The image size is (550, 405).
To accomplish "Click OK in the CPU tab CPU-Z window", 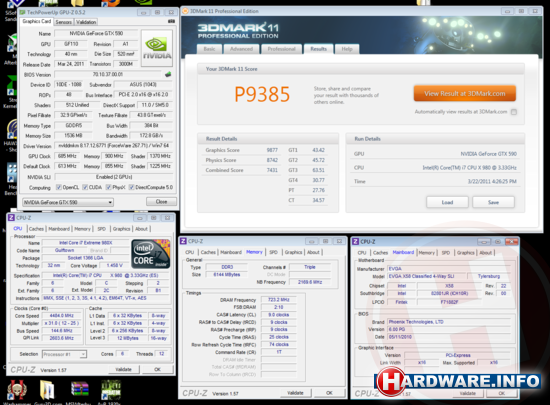I will (157, 369).
